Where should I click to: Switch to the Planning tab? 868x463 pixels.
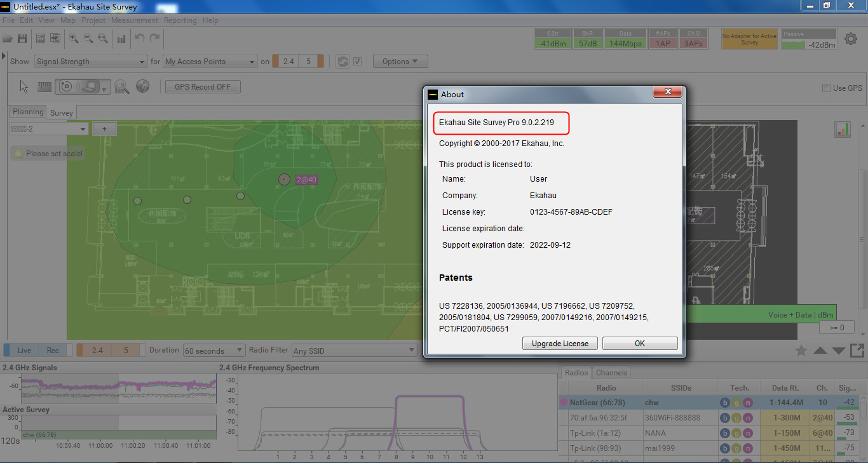coord(28,112)
